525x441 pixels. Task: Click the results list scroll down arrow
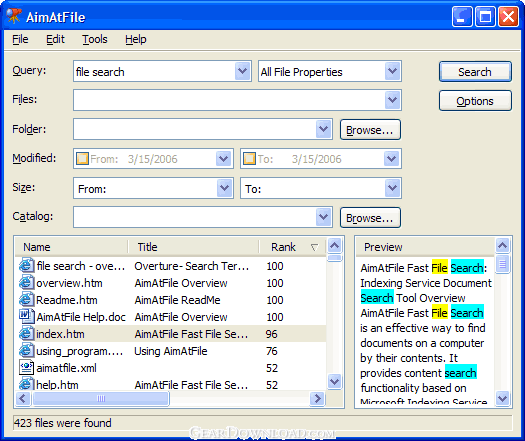click(x=334, y=381)
